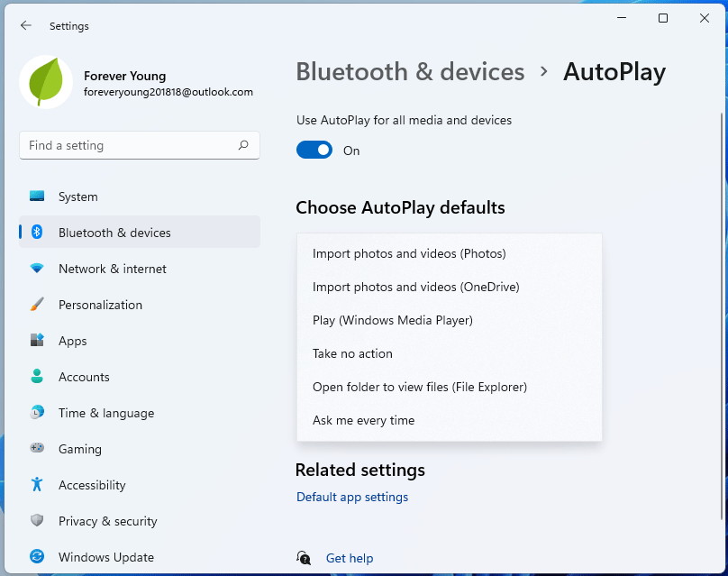728x576 pixels.
Task: Click the Personalization paintbrush icon
Action: tap(37, 305)
